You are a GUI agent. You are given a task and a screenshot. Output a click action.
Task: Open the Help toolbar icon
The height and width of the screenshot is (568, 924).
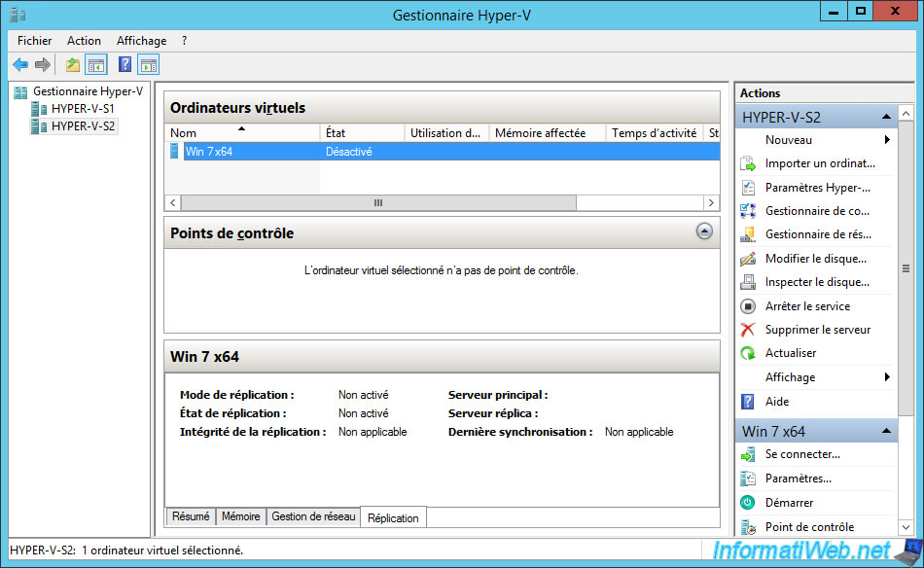tap(124, 65)
